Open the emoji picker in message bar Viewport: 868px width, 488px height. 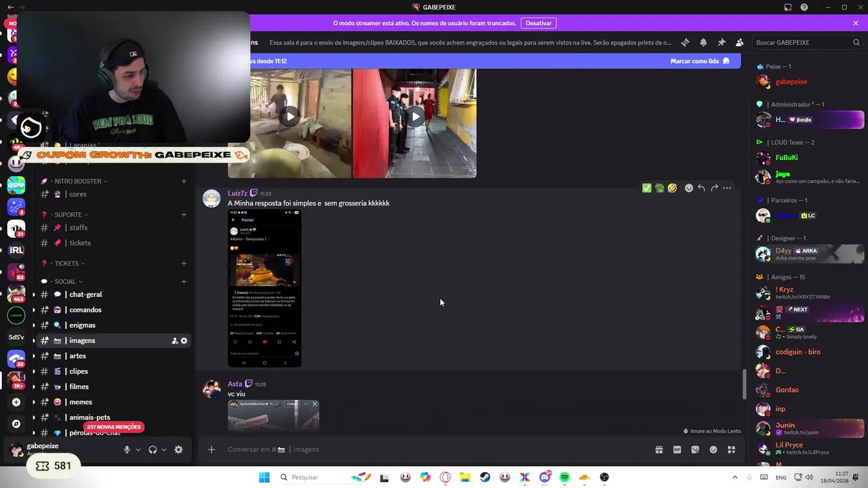tap(713, 449)
